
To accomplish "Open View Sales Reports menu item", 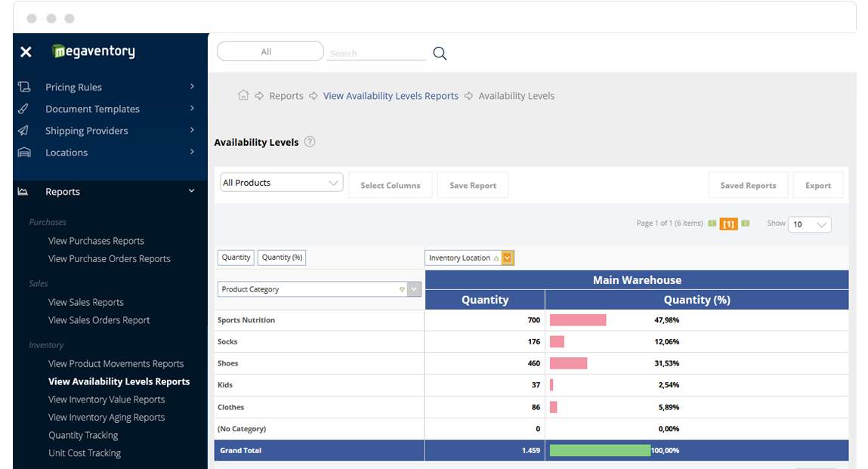I will tap(86, 302).
